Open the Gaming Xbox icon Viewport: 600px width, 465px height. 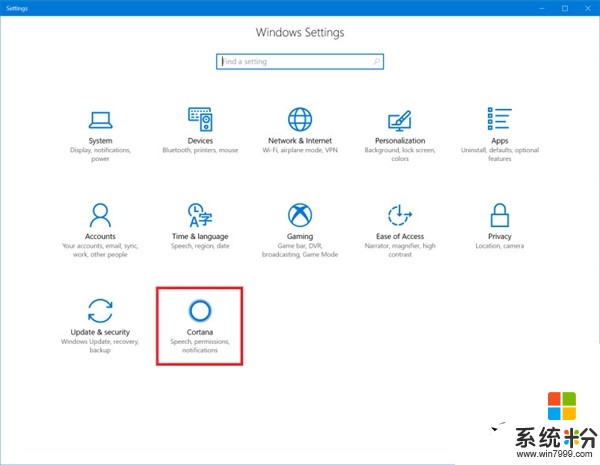(300, 215)
